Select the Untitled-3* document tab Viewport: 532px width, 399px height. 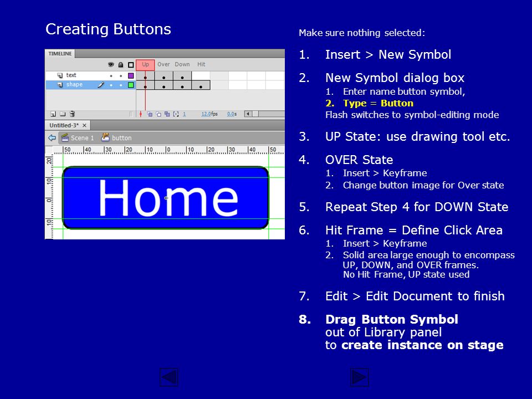click(64, 125)
